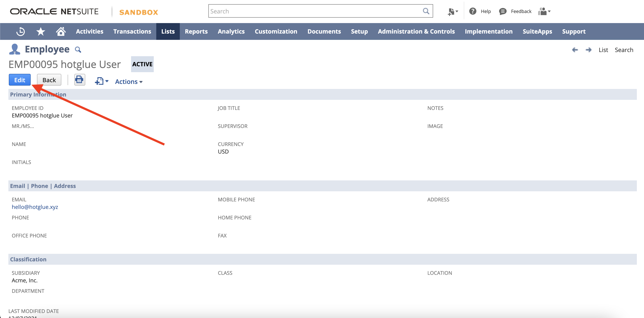Click the Back button
Viewport: 644px width, 318px height.
click(49, 80)
